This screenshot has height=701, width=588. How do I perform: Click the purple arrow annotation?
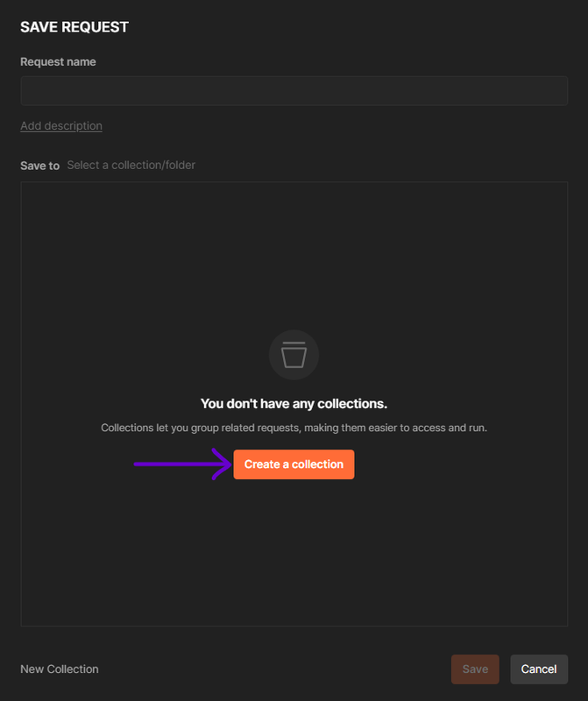[182, 464]
